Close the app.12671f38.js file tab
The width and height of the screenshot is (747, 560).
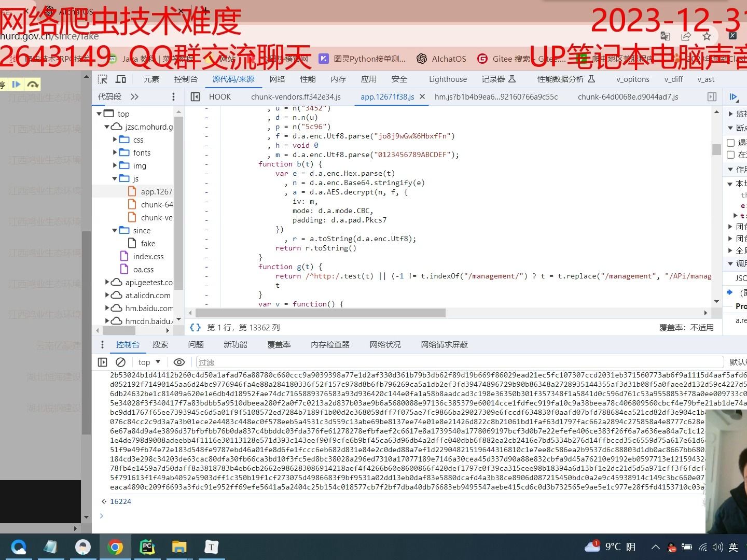click(422, 96)
